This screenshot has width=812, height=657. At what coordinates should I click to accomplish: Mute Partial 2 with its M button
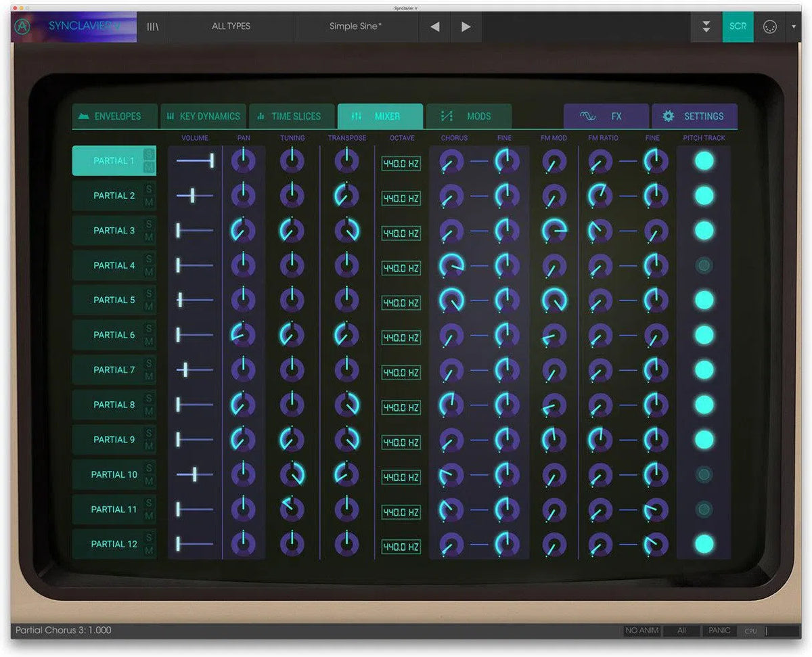(148, 201)
